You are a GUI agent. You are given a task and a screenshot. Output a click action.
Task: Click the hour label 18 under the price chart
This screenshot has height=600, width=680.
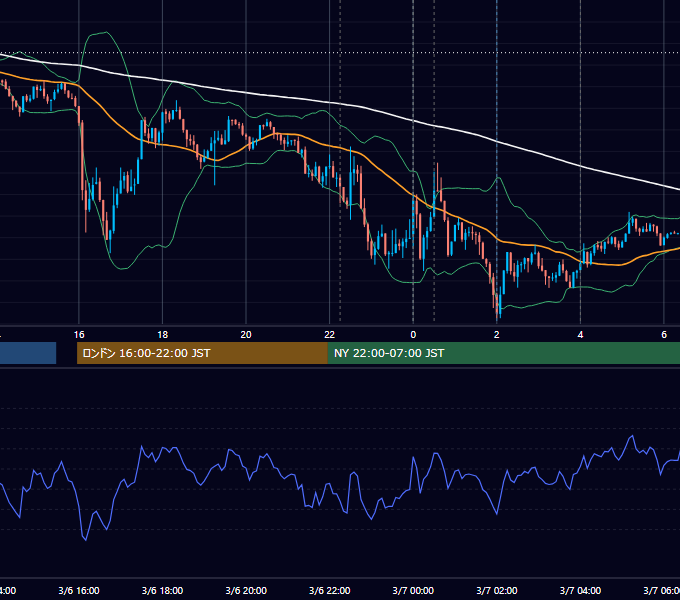click(x=162, y=335)
